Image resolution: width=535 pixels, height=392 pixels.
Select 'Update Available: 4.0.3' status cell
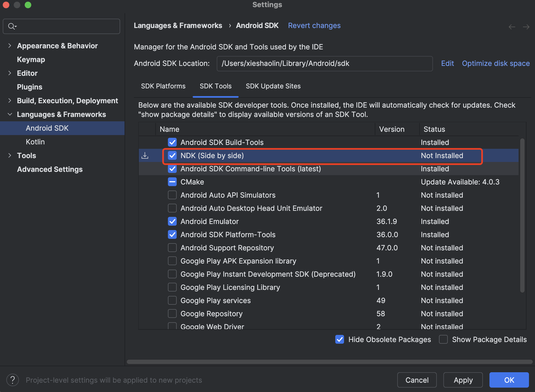[x=460, y=182]
